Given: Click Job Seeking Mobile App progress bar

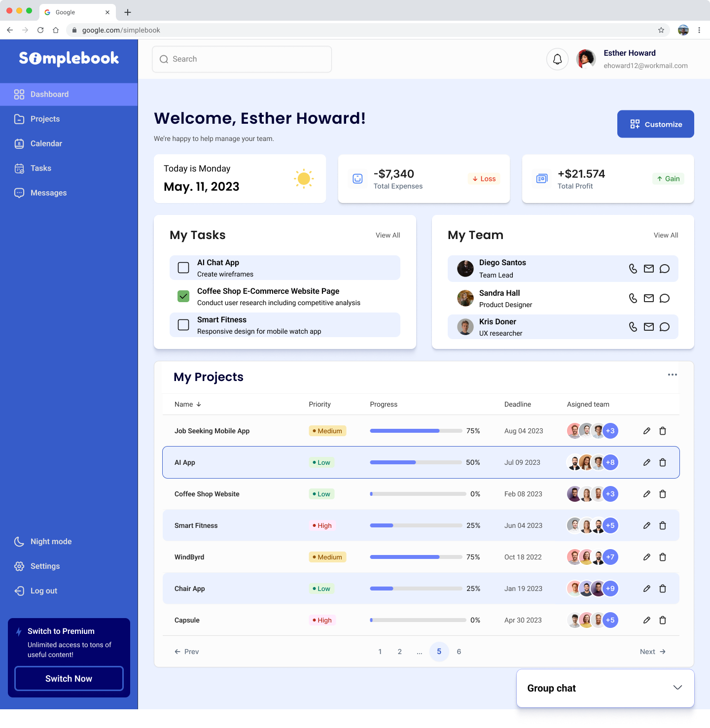Looking at the screenshot, I should (x=416, y=431).
